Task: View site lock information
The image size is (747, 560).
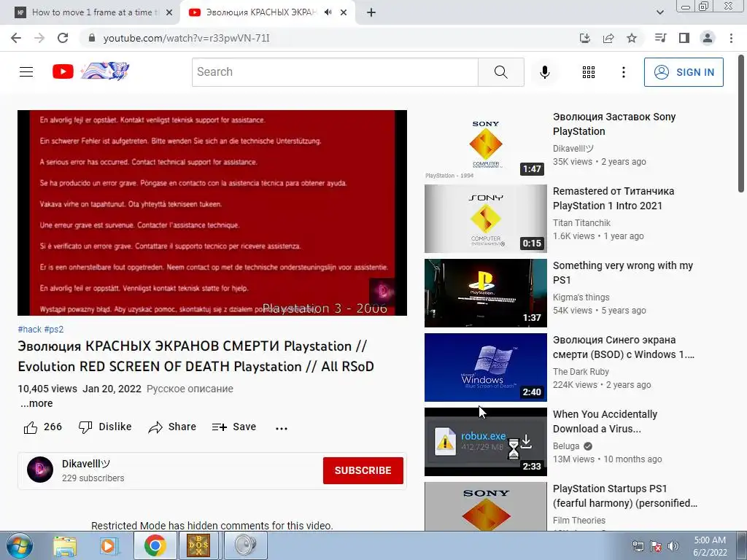Action: [93, 38]
